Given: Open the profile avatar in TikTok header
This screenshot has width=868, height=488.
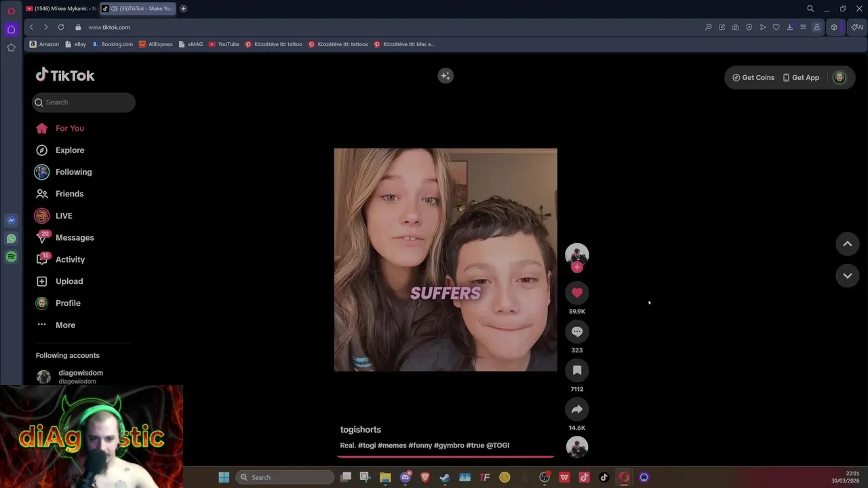Looking at the screenshot, I should 840,77.
